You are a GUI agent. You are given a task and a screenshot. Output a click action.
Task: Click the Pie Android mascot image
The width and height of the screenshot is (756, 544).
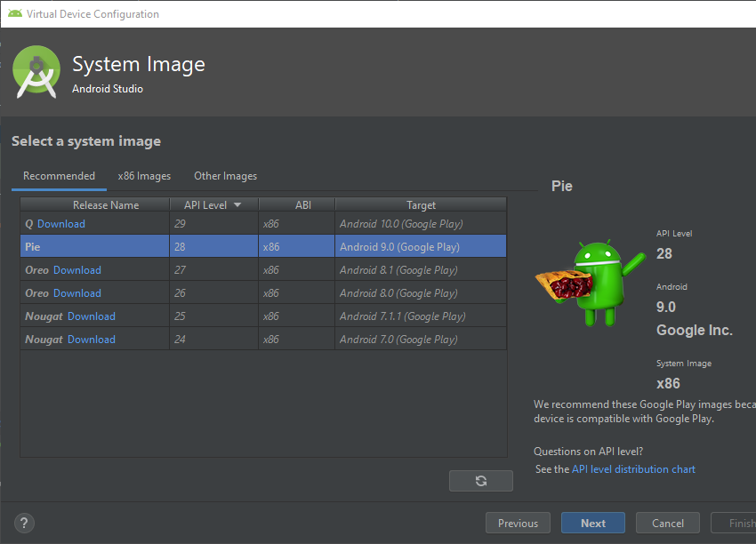(591, 283)
